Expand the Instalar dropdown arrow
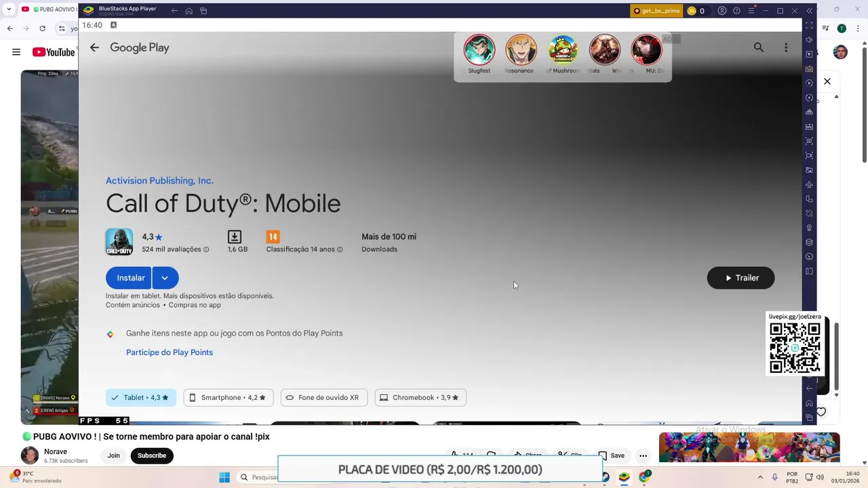This screenshot has height=488, width=868. point(165,278)
